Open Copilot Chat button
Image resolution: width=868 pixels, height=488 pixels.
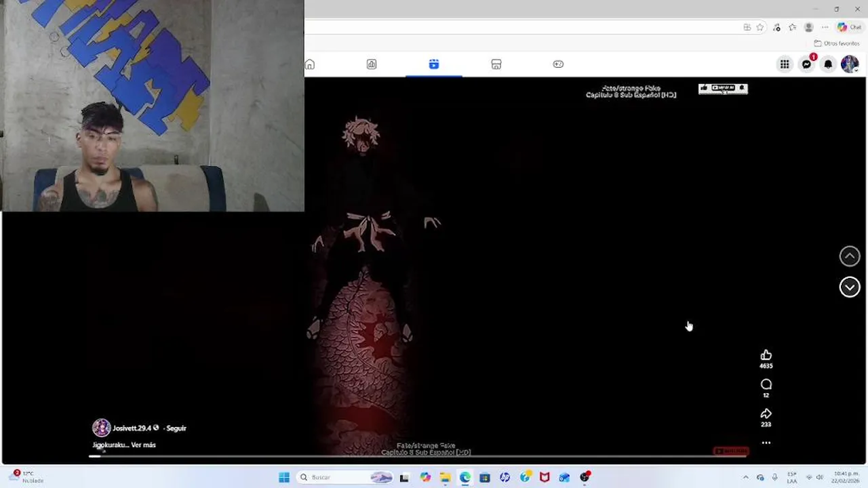tap(849, 27)
